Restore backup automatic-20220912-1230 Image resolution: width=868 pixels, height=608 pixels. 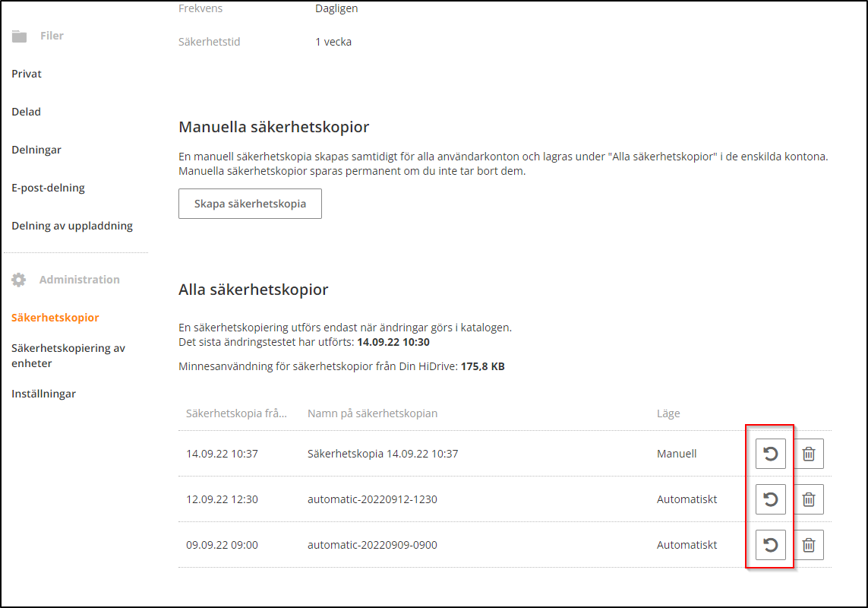point(770,499)
